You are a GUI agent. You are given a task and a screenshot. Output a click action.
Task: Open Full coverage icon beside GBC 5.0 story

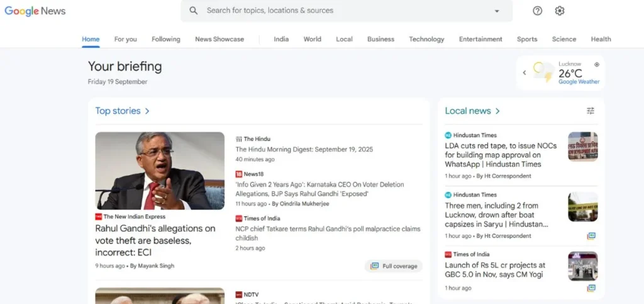pos(591,288)
